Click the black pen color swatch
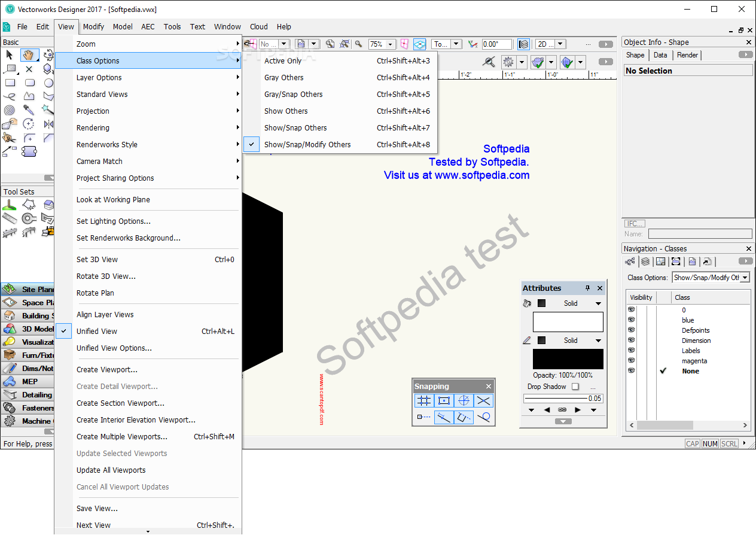756x538 pixels. 568,359
